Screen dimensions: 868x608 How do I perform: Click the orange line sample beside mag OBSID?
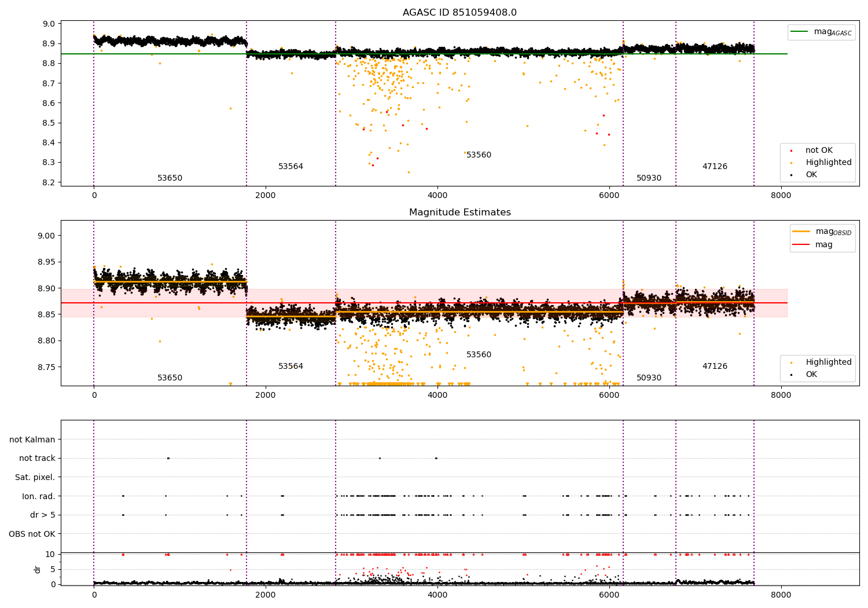tap(801, 232)
